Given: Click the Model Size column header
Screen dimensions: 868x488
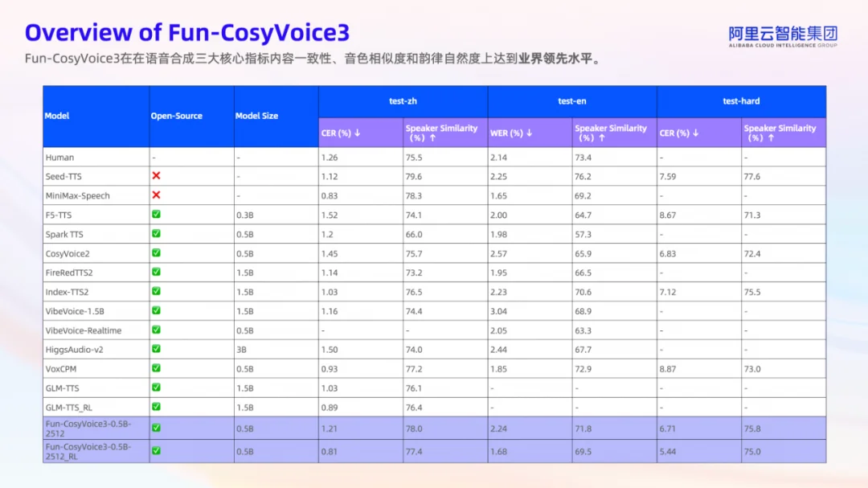Looking at the screenshot, I should [257, 116].
